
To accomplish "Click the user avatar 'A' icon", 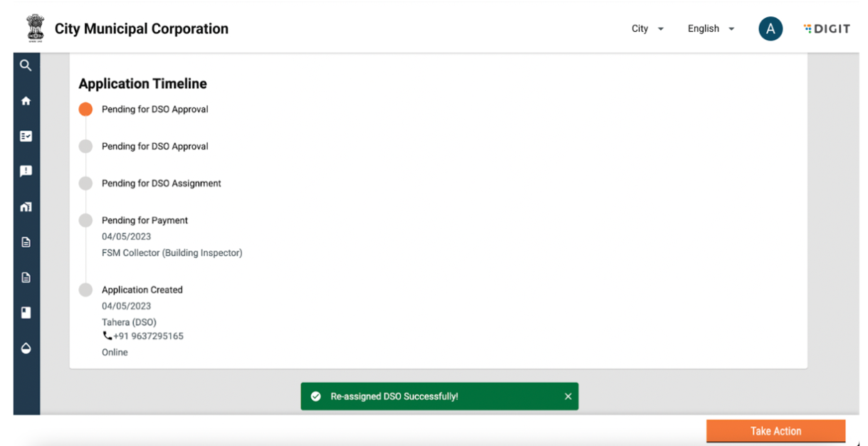I will pyautogui.click(x=770, y=29).
